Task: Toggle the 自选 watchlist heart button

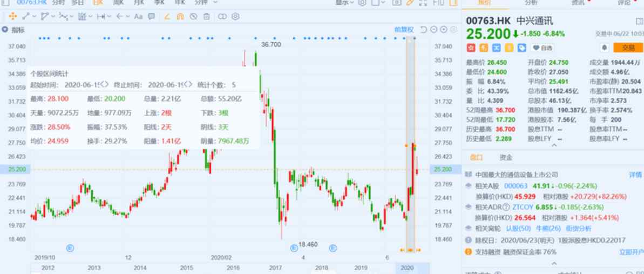Action: (x=543, y=48)
